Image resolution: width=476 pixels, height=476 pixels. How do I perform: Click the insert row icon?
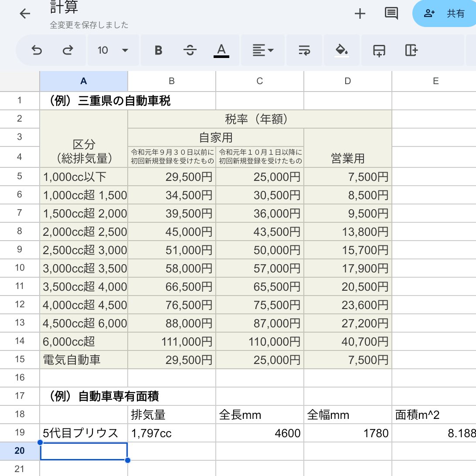(379, 50)
